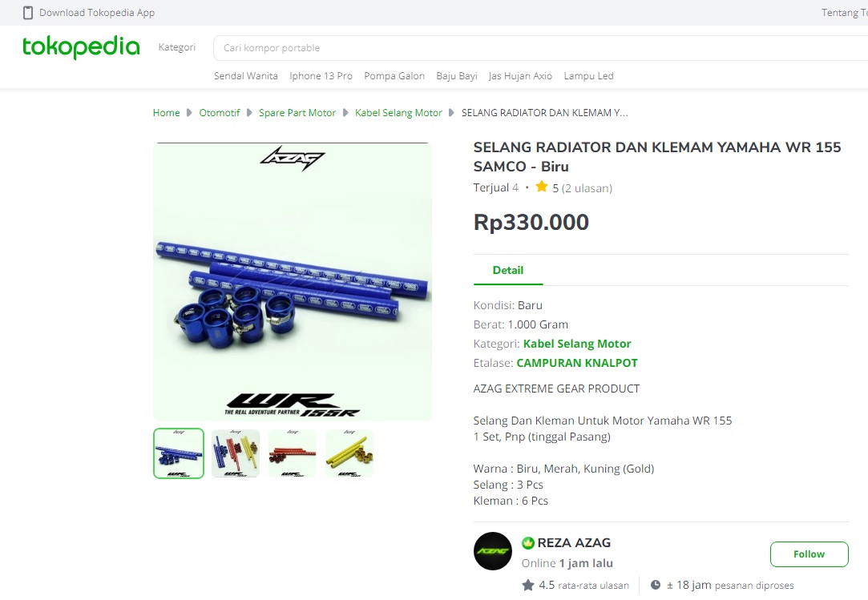Image resolution: width=868 pixels, height=600 pixels.
Task: Click the Tokopedia logo
Action: click(x=81, y=47)
